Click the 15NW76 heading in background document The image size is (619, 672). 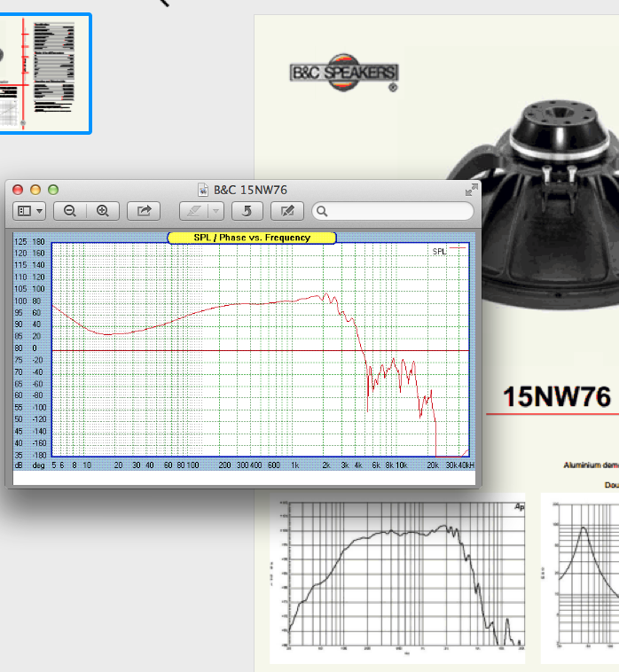point(556,396)
